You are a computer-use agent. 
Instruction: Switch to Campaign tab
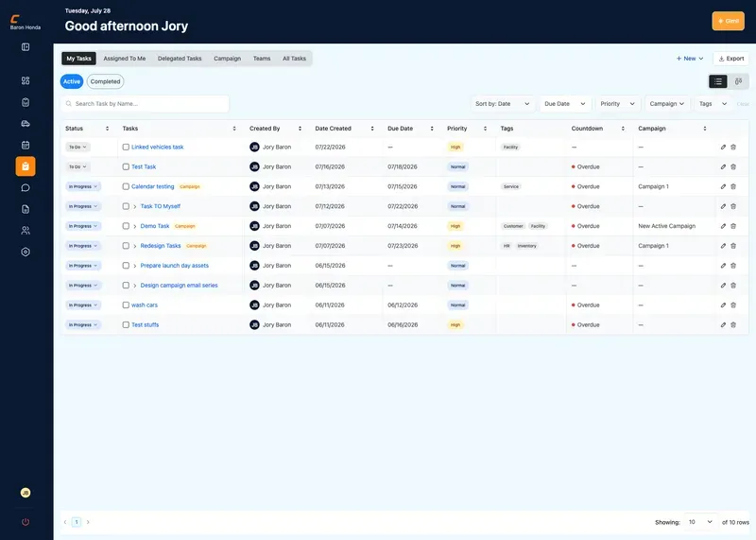(227, 59)
